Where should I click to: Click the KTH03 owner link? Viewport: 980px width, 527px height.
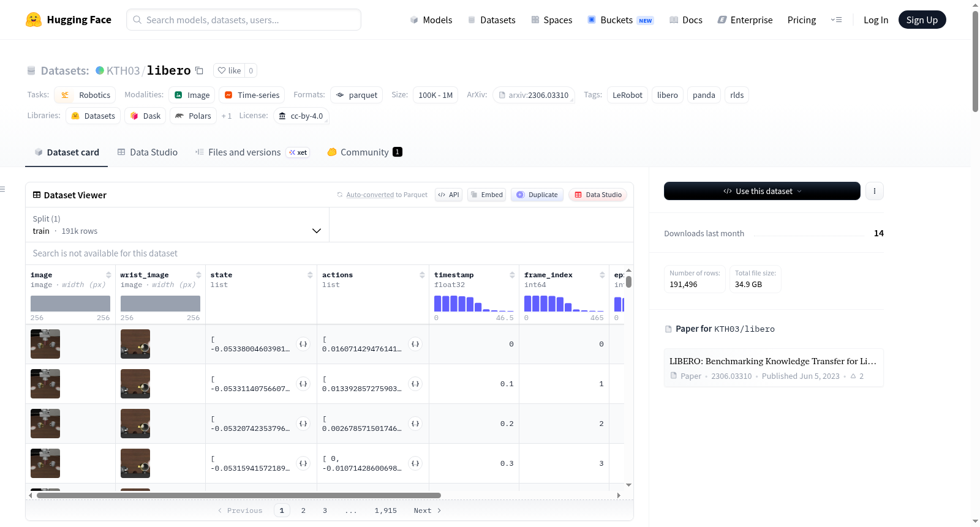click(x=123, y=70)
